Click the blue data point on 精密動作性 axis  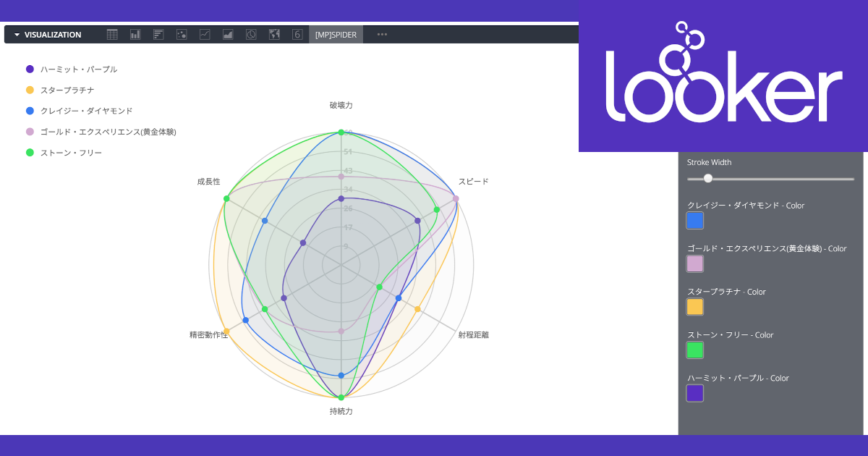[246, 320]
